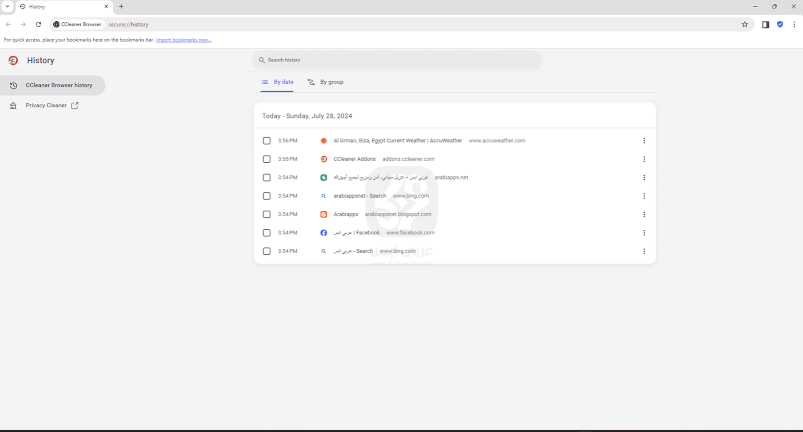Click the 3:56 PM timestamp
Screen dimensions: 803x432
287,141
